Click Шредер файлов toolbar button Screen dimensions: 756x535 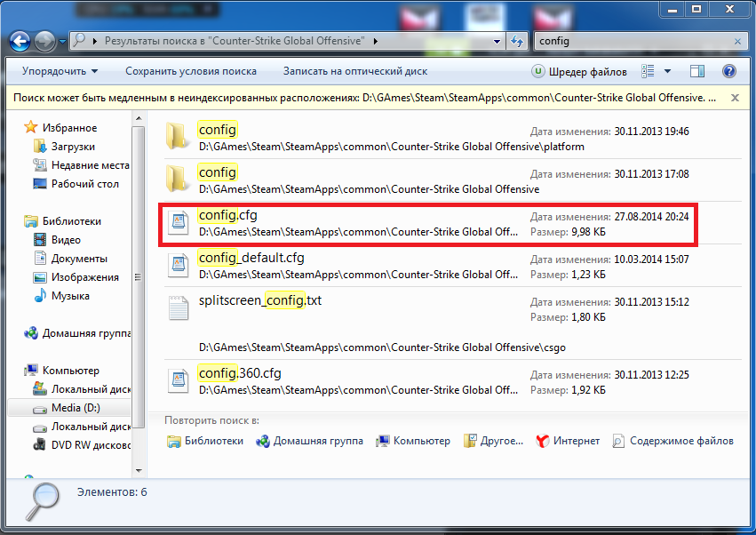(x=579, y=71)
